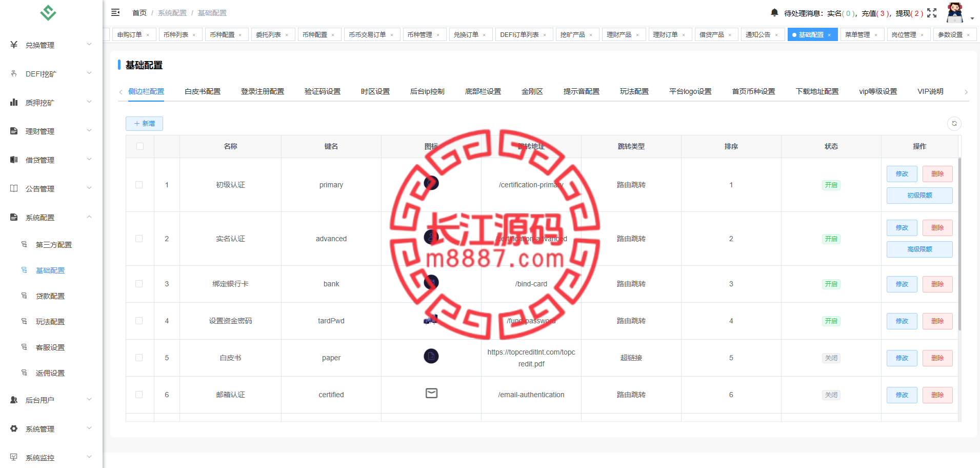Open the 验证码设置 tab
Image resolution: width=980 pixels, height=468 pixels.
coord(323,91)
